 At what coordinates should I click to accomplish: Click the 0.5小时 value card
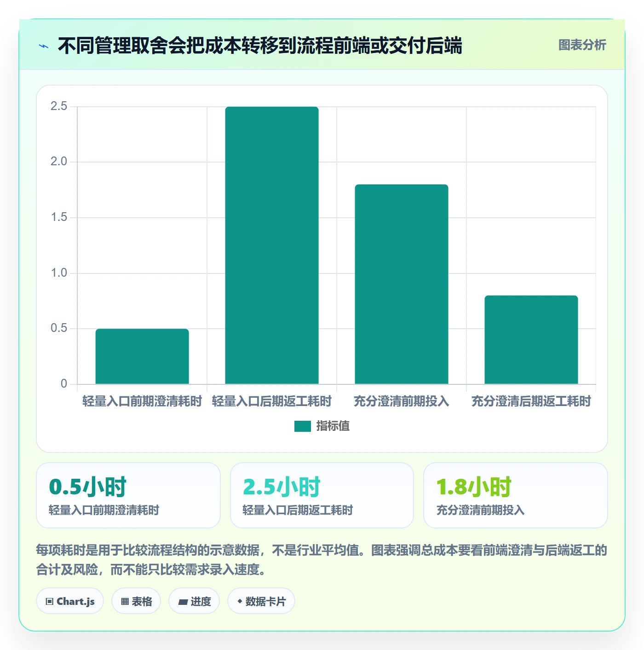[x=128, y=495]
